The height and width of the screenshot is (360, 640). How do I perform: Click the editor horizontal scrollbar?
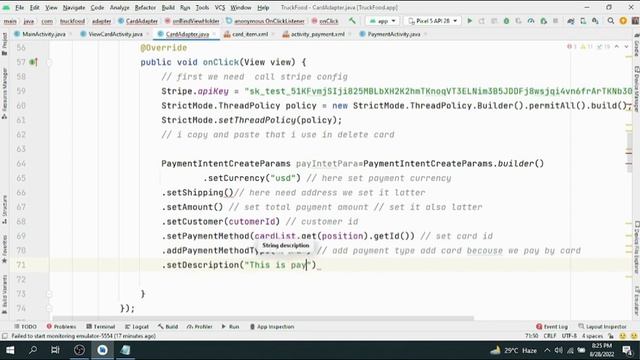(263, 318)
